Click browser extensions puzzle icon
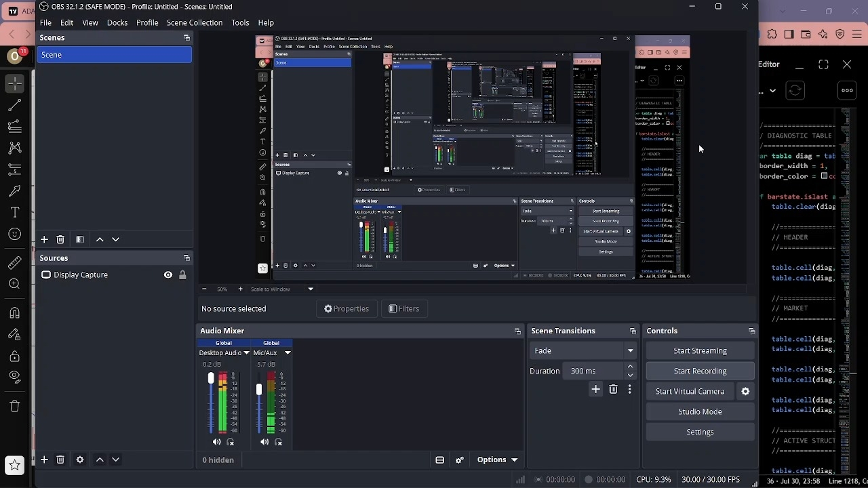The image size is (868, 488). [x=772, y=34]
